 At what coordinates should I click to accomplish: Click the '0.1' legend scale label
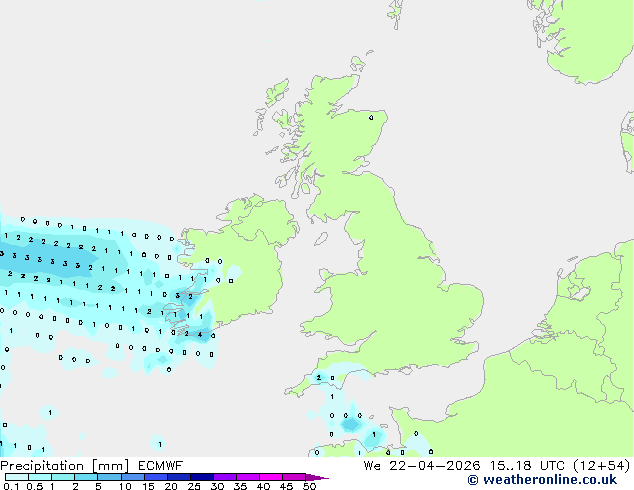[x=11, y=486]
